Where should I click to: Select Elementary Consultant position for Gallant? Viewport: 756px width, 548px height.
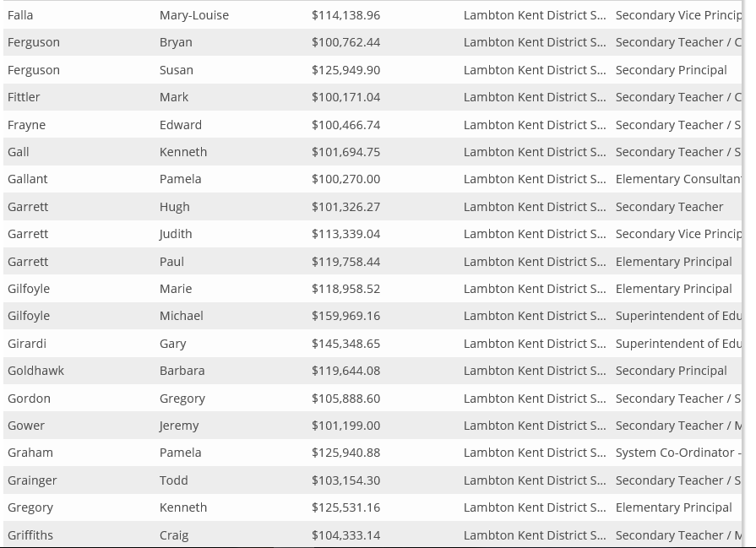click(678, 179)
